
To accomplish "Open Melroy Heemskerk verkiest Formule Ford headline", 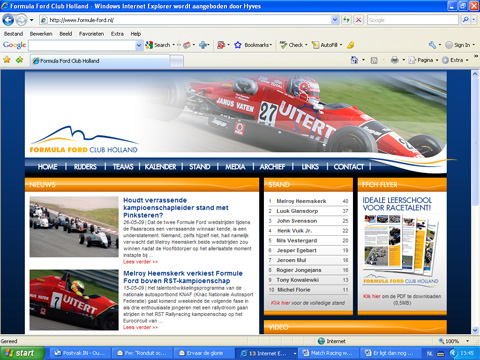I will tap(183, 277).
